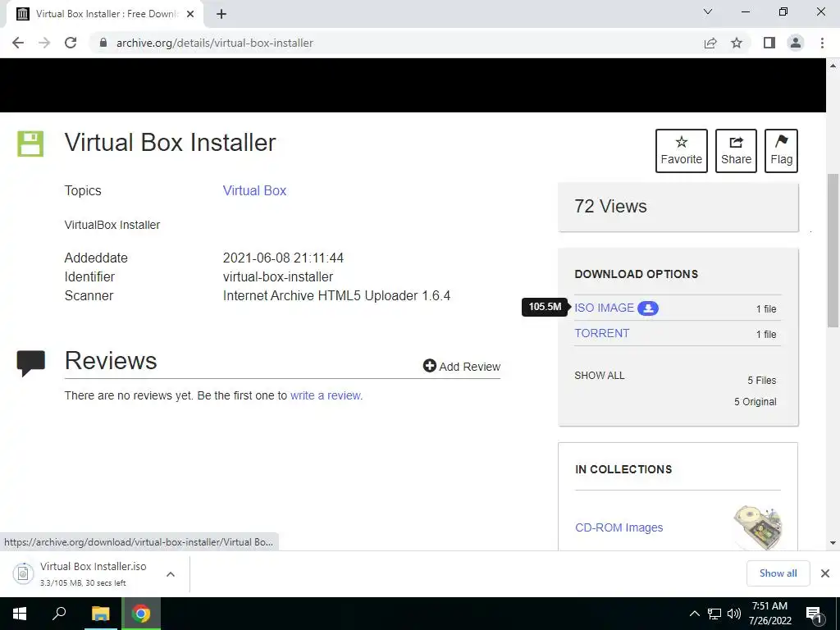Click the 'IN COLLECTIONS' heading
The height and width of the screenshot is (630, 840).
[623, 469]
